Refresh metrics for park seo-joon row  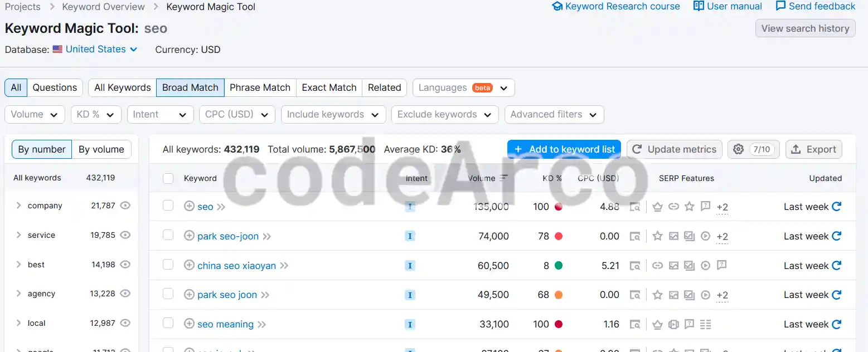coord(836,236)
